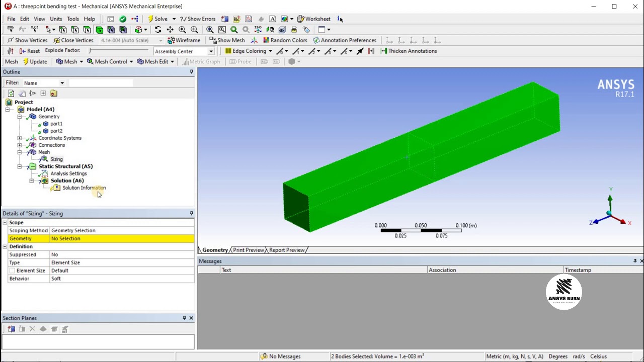
Task: Open the File menu
Action: (x=11, y=19)
